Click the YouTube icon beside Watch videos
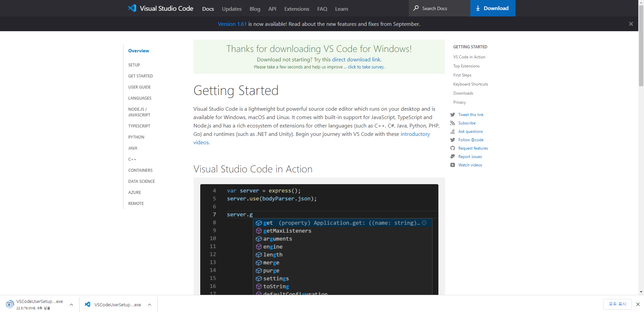 [x=452, y=165]
